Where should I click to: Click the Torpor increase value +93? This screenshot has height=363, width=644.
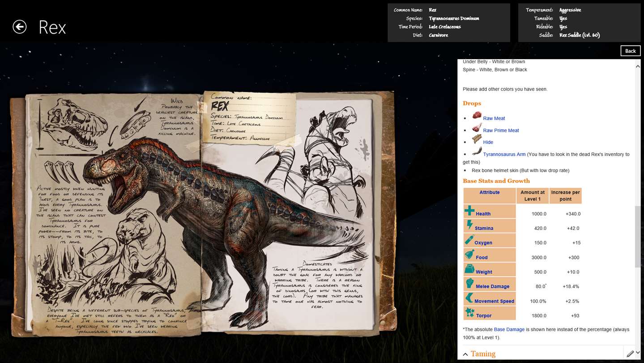[x=576, y=315]
